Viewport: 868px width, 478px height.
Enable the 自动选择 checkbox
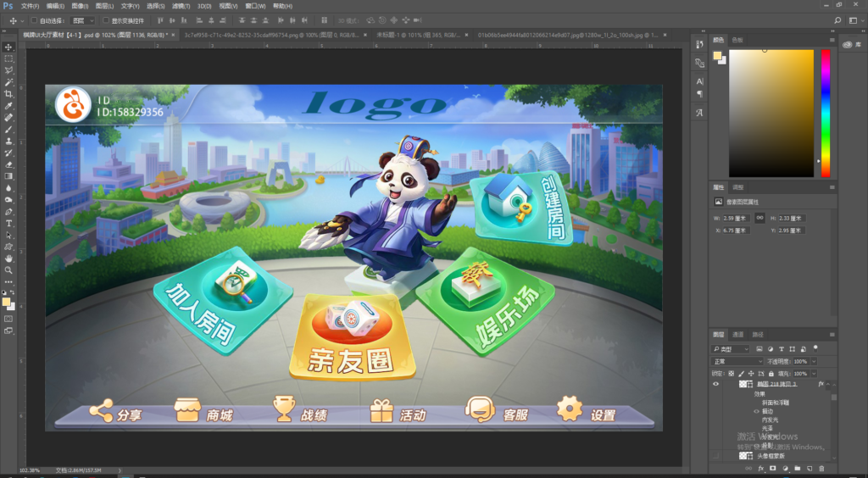point(33,20)
